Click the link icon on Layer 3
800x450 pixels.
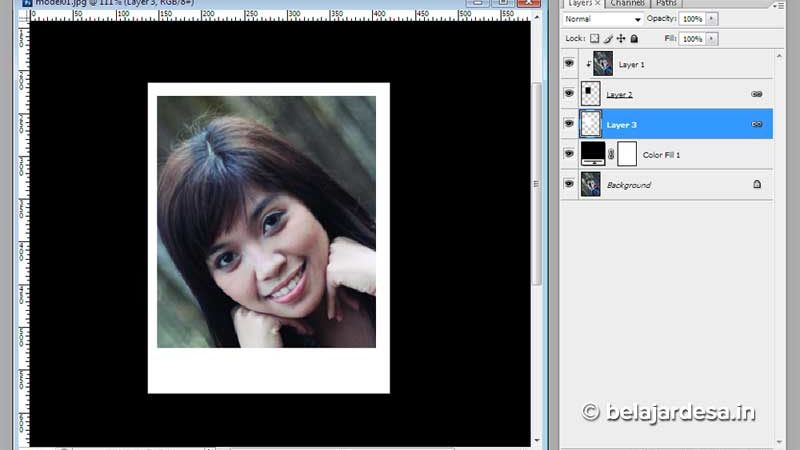[x=757, y=124]
